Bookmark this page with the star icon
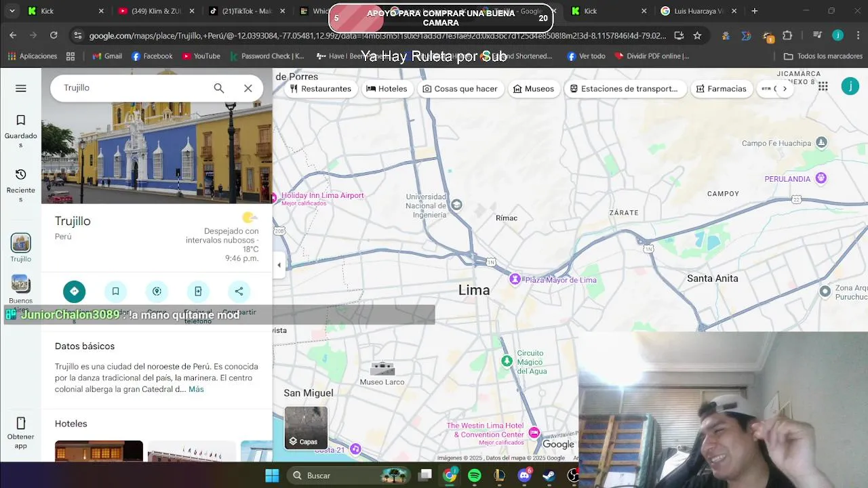868x488 pixels. coord(697,35)
